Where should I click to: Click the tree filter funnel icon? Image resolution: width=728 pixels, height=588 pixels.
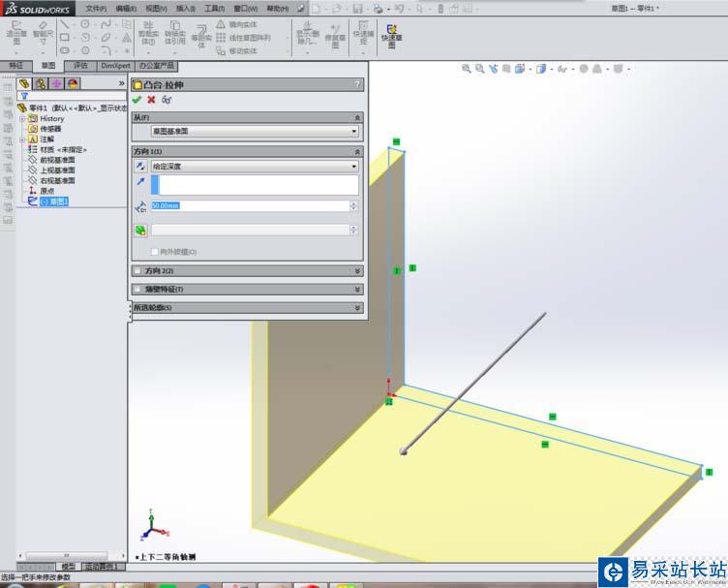[24, 96]
